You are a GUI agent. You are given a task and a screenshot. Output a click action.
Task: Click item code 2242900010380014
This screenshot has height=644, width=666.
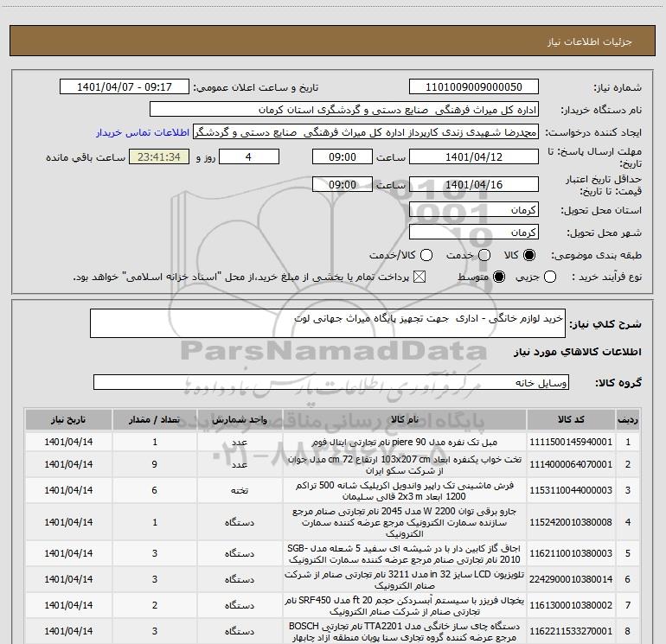point(571,579)
